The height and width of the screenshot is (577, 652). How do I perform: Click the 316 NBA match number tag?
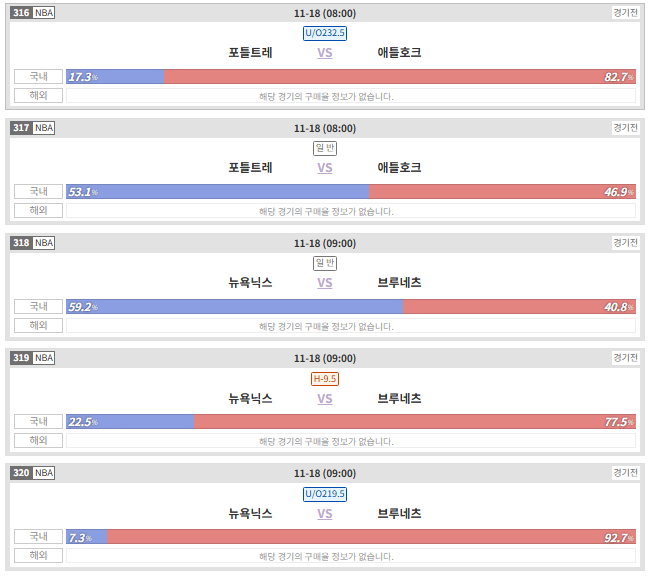tap(33, 13)
